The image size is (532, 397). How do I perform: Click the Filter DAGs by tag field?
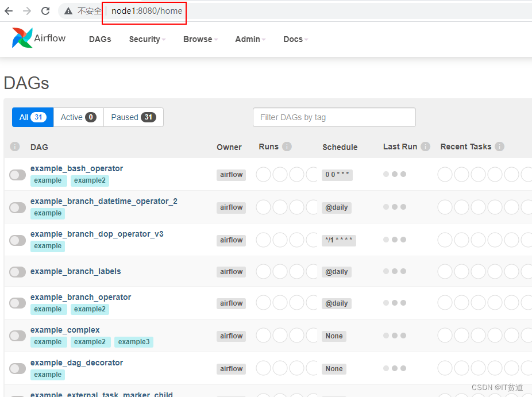[x=334, y=117]
